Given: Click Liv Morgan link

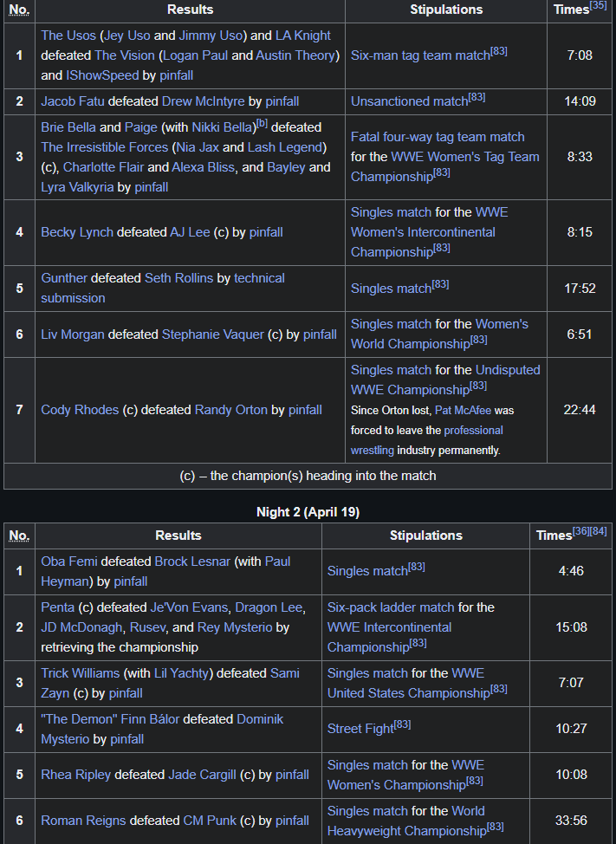Looking at the screenshot, I should (x=73, y=334).
